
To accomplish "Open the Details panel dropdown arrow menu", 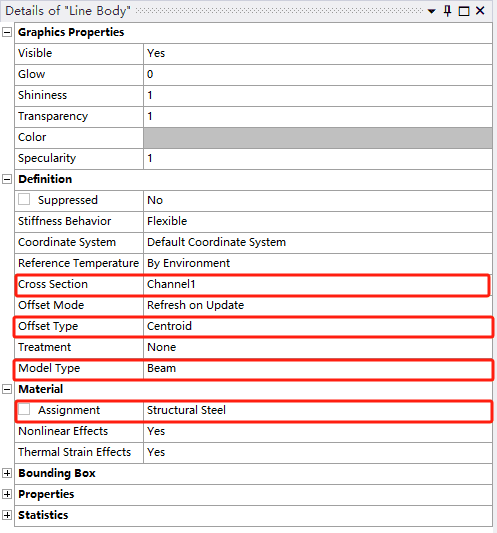I will [x=431, y=11].
